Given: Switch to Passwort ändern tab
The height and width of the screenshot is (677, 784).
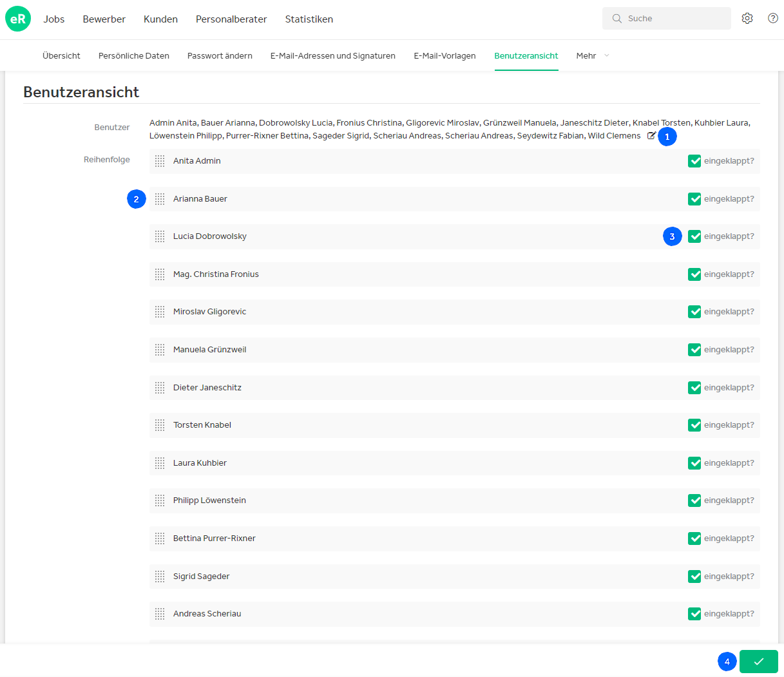Looking at the screenshot, I should (220, 56).
